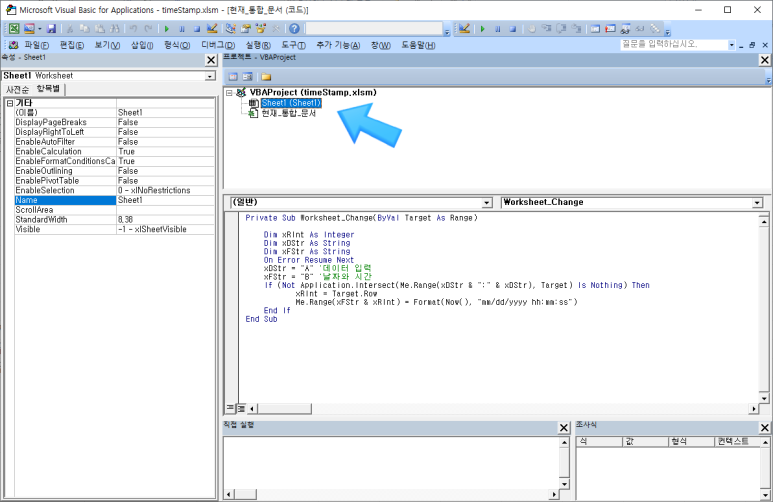Open the Immediate Window icon on the Debug toolbar
Viewport: 773px width, 502px height.
click(x=610, y=29)
